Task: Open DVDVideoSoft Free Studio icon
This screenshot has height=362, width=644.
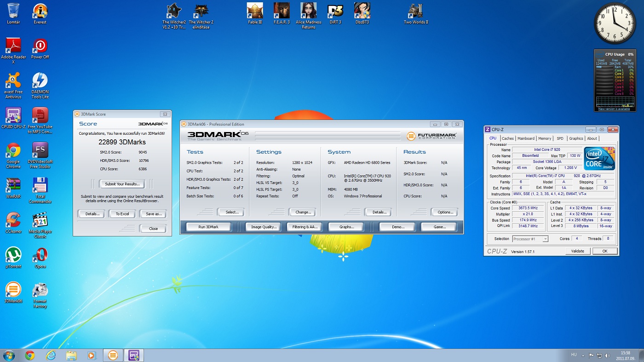Action: coord(40,155)
